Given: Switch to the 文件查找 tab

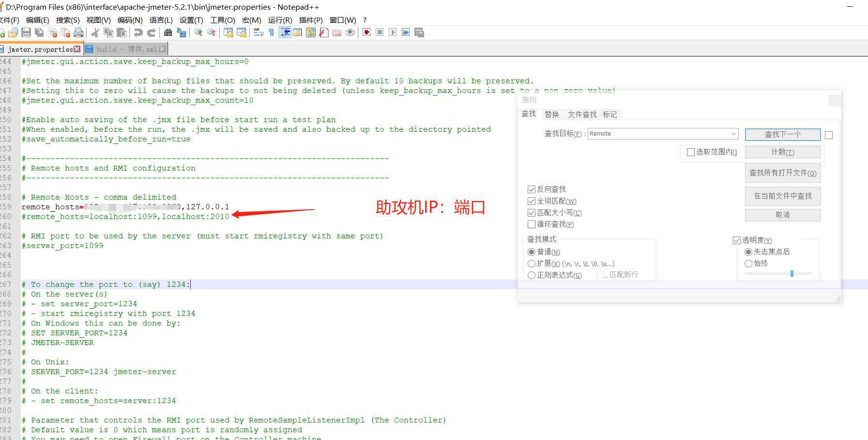Looking at the screenshot, I should coord(582,114).
